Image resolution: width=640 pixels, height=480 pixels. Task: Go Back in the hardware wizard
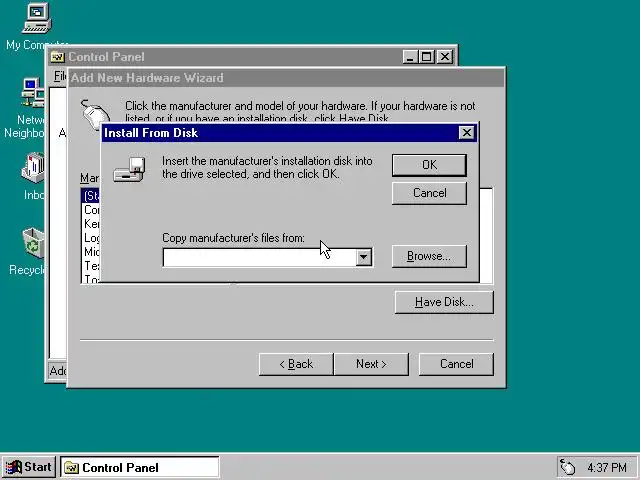296,364
